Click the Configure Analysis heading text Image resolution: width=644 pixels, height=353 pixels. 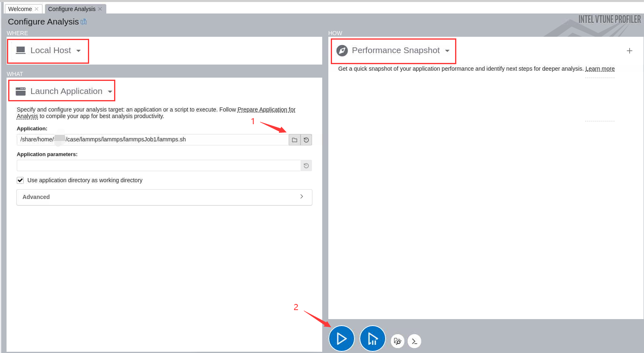(43, 22)
